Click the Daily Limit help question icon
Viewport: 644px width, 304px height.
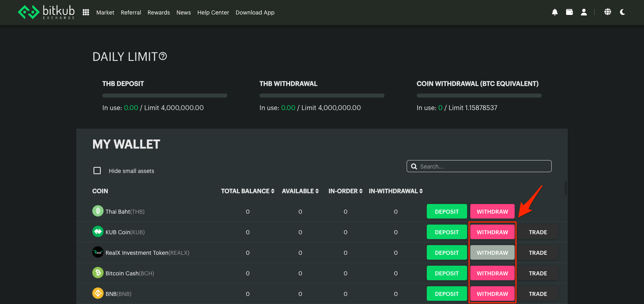coord(163,56)
